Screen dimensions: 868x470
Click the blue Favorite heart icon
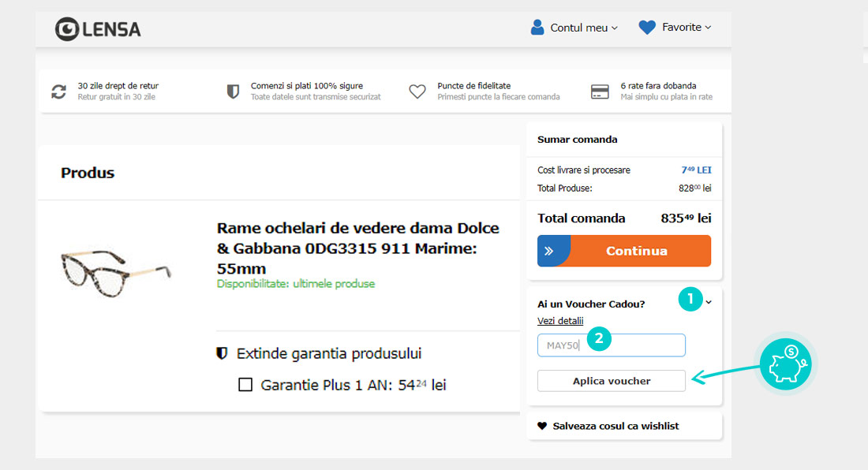click(646, 27)
